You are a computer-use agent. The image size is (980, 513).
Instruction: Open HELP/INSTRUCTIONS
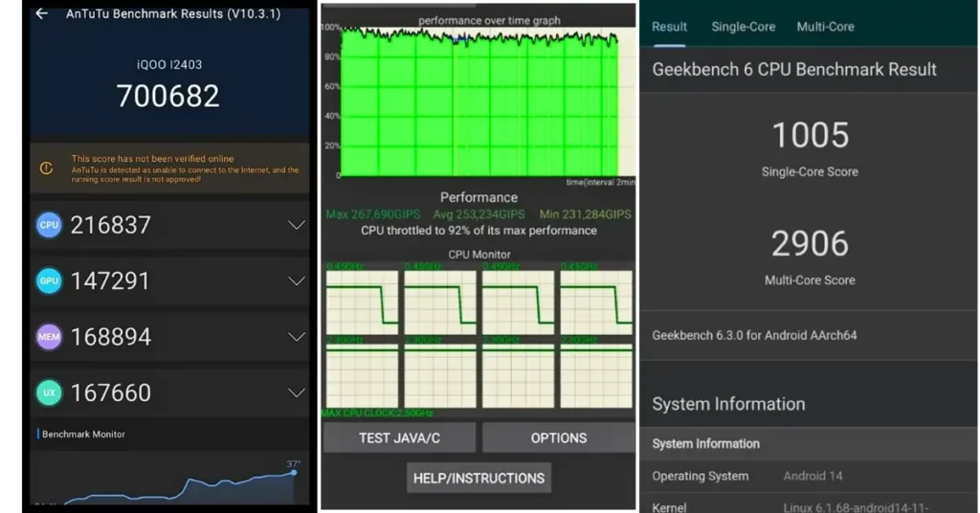click(479, 478)
